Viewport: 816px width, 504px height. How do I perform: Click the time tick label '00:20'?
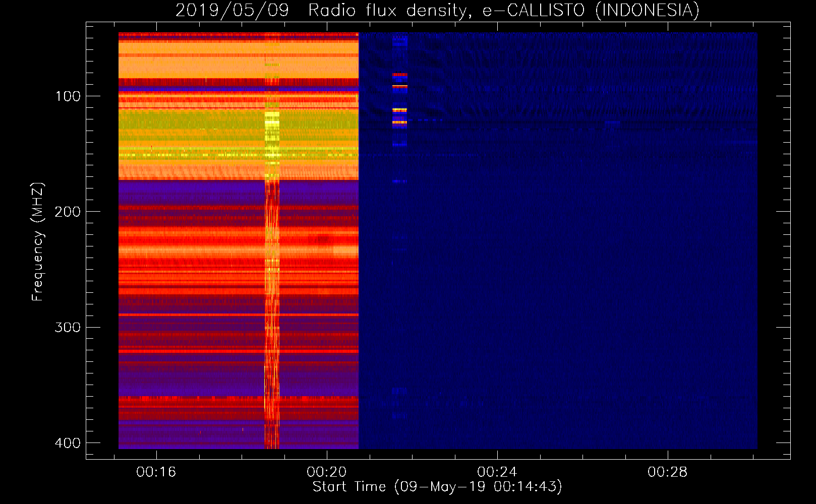pyautogui.click(x=327, y=472)
